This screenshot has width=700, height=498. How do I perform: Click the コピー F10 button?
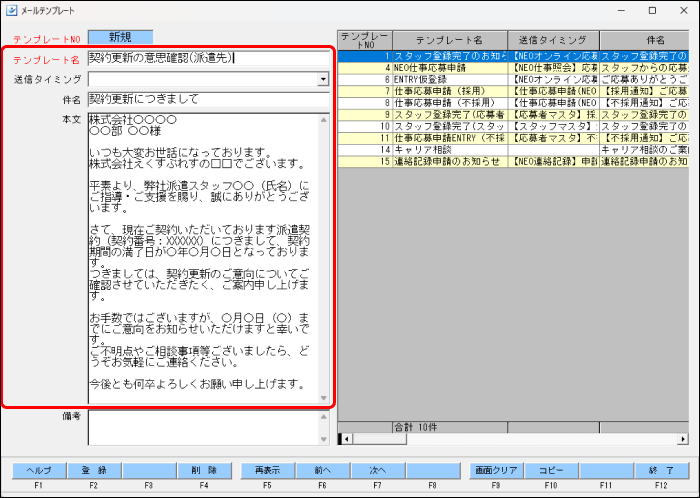[551, 470]
